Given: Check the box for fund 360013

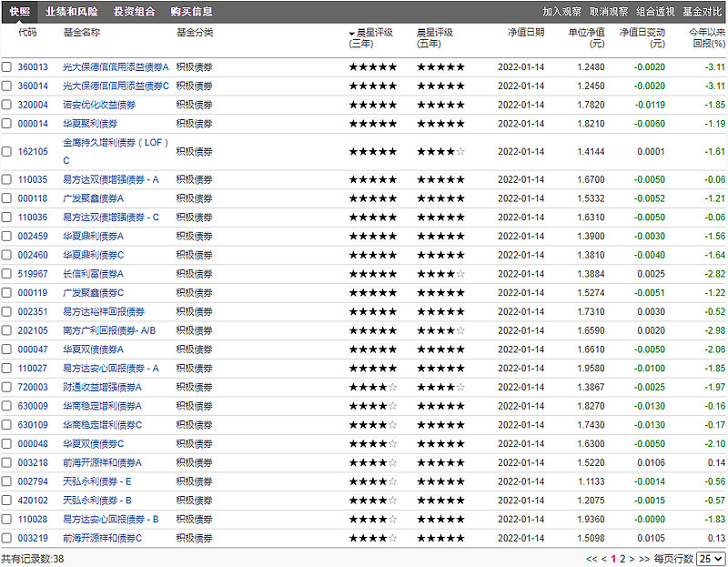Looking at the screenshot, I should (x=7, y=67).
